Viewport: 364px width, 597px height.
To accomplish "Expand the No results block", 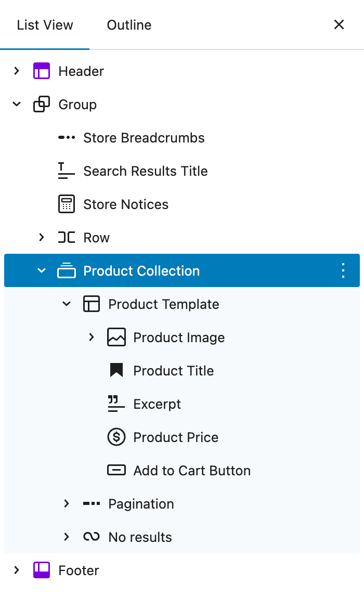I will tap(67, 537).
